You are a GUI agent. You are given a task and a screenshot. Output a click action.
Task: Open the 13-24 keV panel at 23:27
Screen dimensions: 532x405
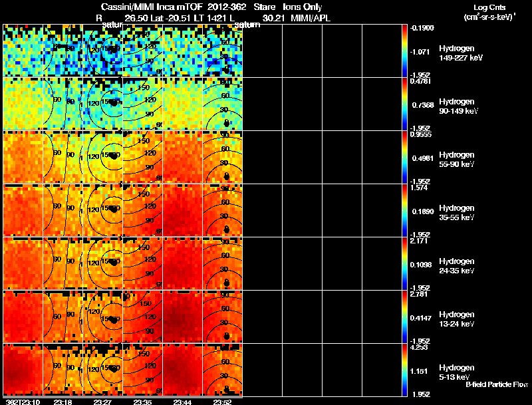click(x=102, y=317)
